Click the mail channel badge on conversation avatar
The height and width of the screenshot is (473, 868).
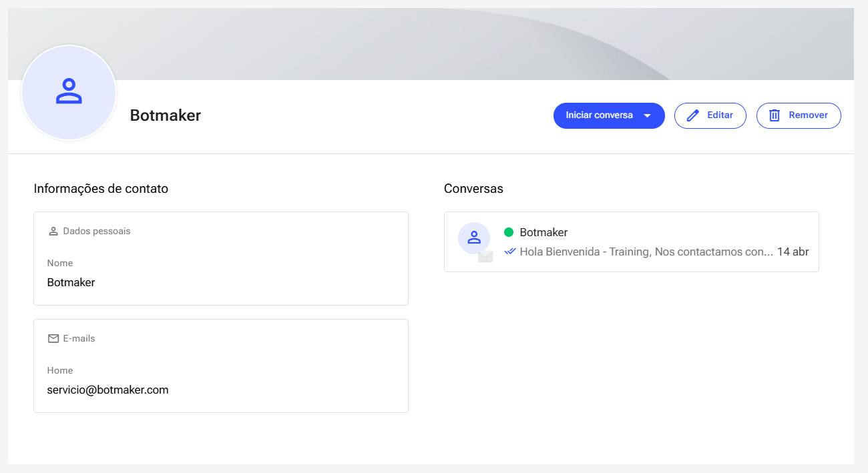[x=485, y=256]
